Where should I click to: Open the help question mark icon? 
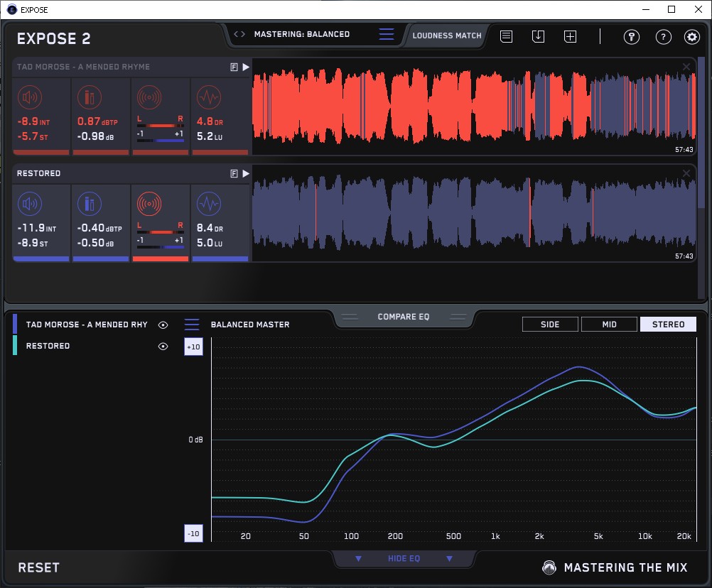(663, 37)
